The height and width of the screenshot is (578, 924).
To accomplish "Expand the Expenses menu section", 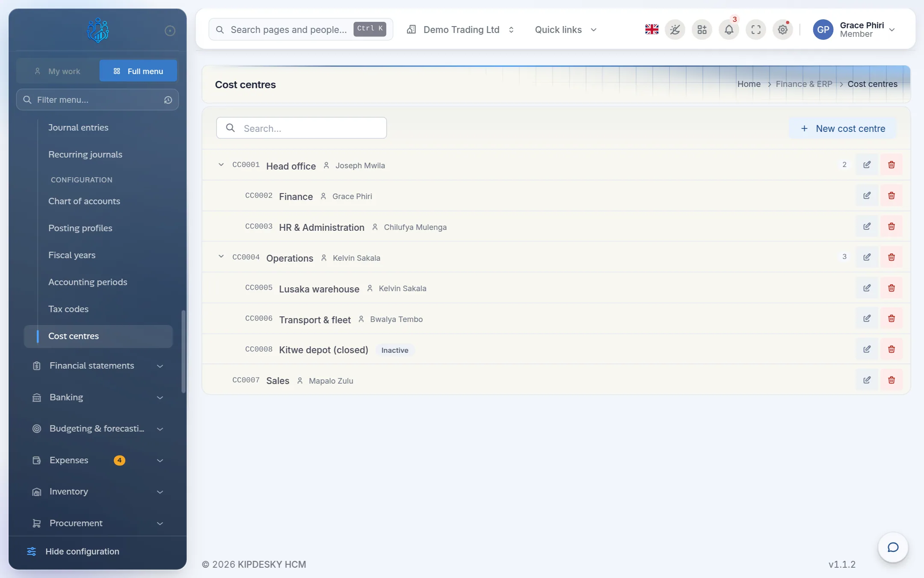I will click(98, 460).
